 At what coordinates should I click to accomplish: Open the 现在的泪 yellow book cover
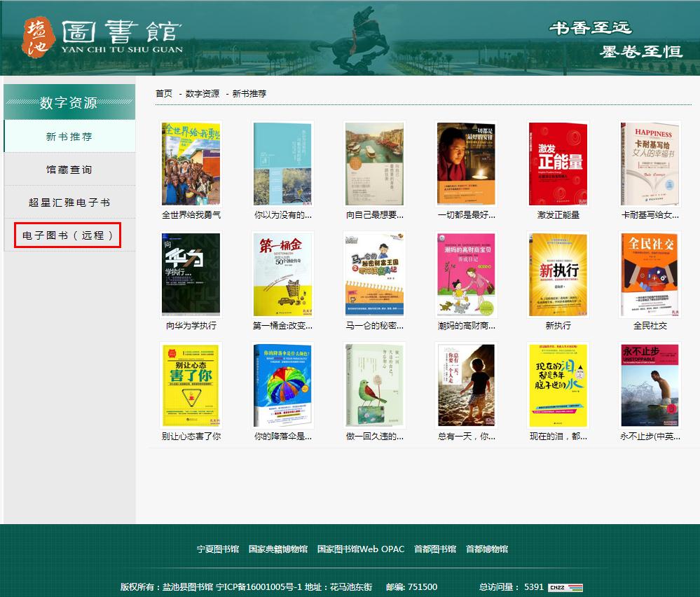pyautogui.click(x=558, y=385)
